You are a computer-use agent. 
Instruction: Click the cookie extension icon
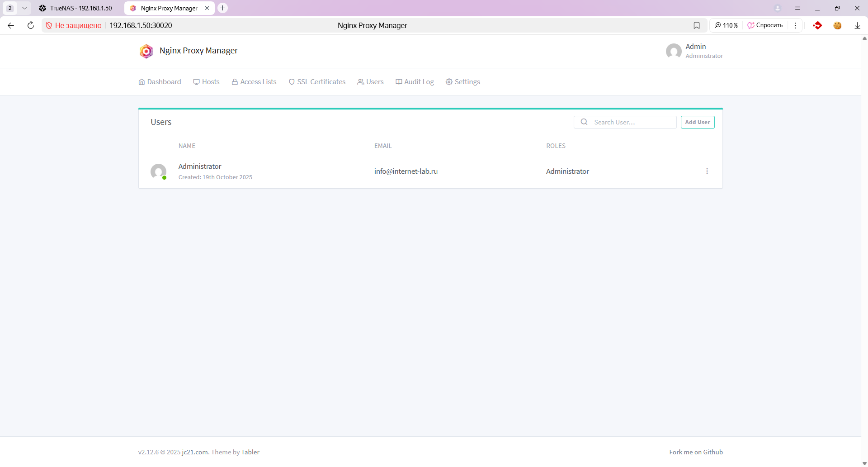coord(837,25)
